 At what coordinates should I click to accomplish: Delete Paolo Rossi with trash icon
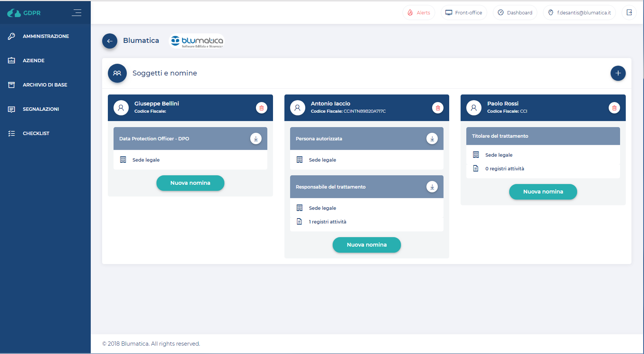pos(614,108)
